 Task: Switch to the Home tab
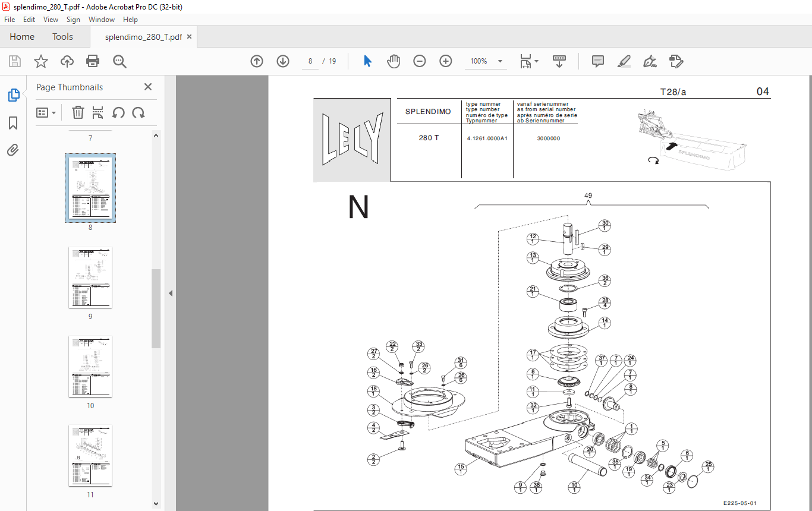click(22, 37)
